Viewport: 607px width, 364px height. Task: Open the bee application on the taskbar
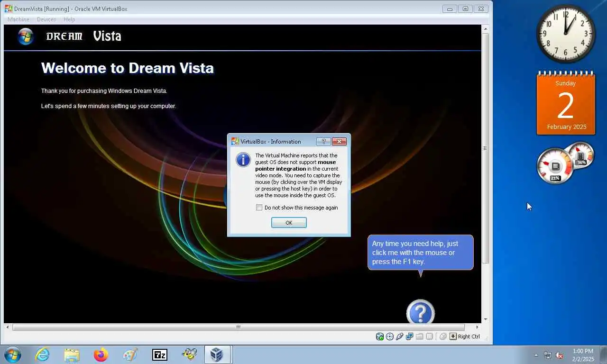pyautogui.click(x=189, y=355)
